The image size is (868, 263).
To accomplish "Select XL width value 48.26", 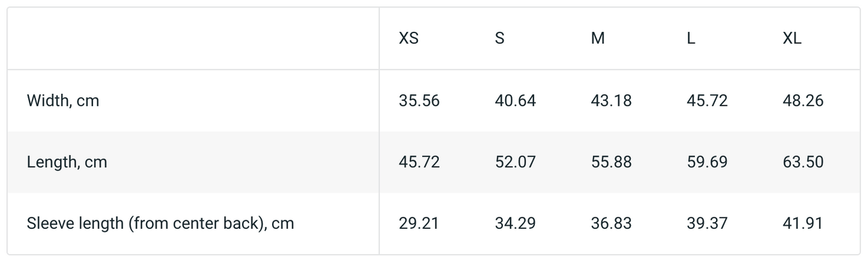I will [803, 101].
